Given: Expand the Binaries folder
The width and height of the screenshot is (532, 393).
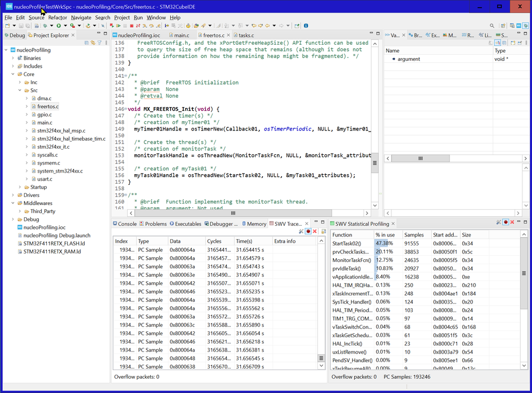Looking at the screenshot, I should coord(13,58).
